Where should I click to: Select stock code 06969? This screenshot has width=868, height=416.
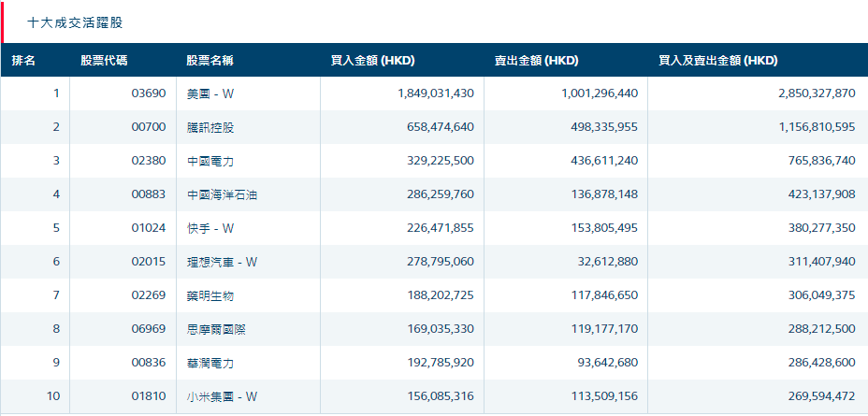(149, 329)
